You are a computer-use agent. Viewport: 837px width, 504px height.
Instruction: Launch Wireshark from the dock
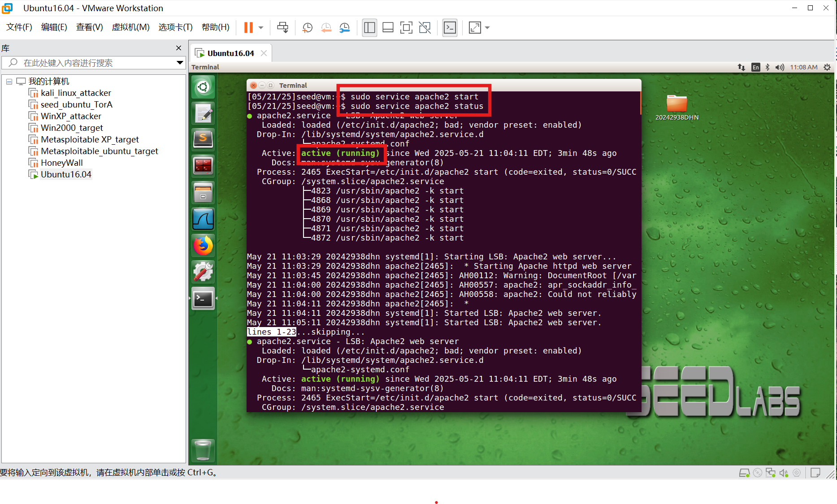[x=203, y=219]
